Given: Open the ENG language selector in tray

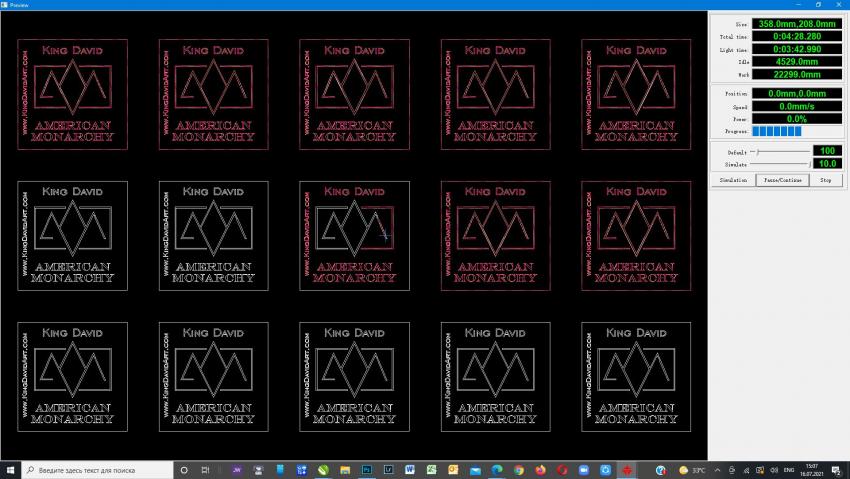Looking at the screenshot, I should click(788, 469).
